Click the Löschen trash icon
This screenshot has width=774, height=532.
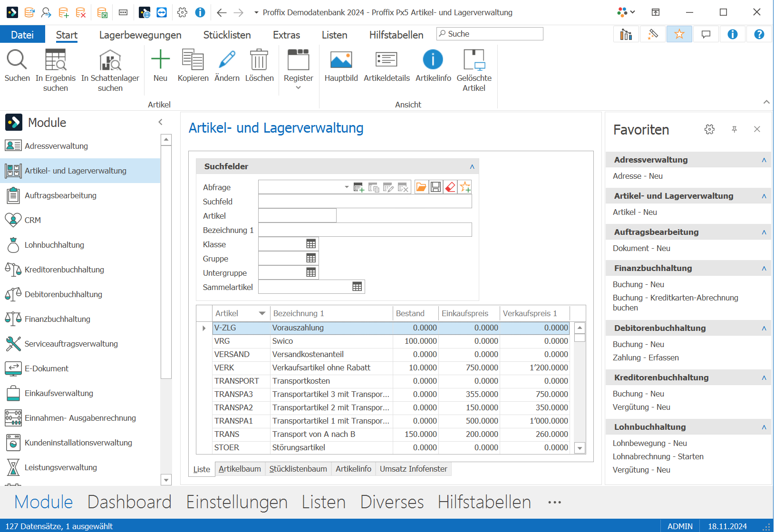(x=259, y=60)
